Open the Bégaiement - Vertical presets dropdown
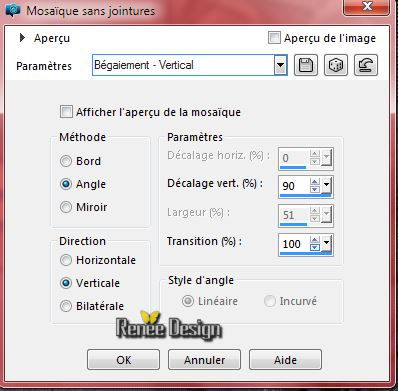 (x=281, y=65)
